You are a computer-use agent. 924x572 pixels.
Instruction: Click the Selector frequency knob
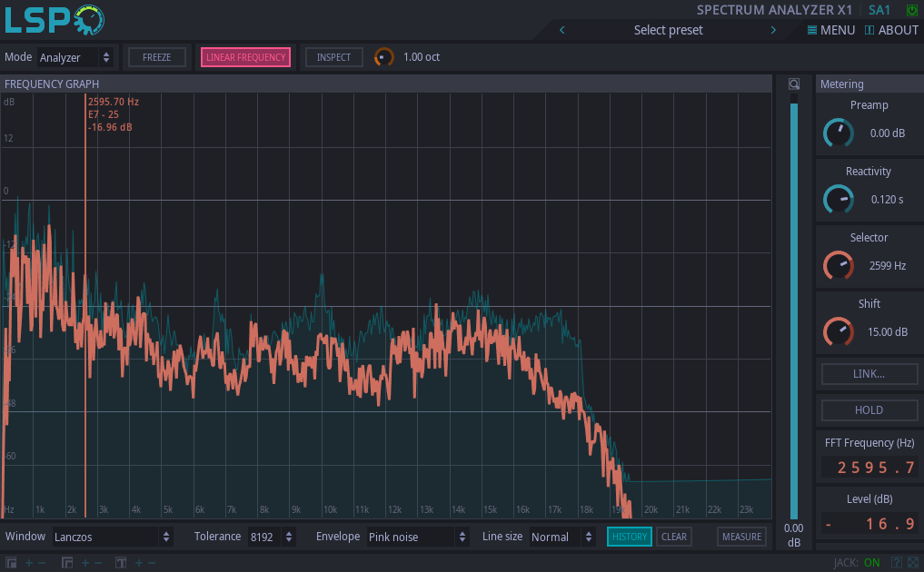[838, 266]
